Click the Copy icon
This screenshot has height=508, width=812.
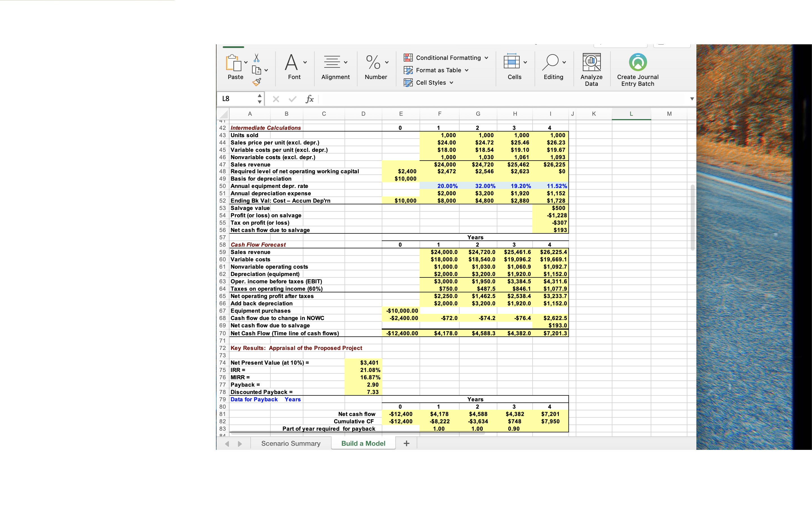click(257, 70)
